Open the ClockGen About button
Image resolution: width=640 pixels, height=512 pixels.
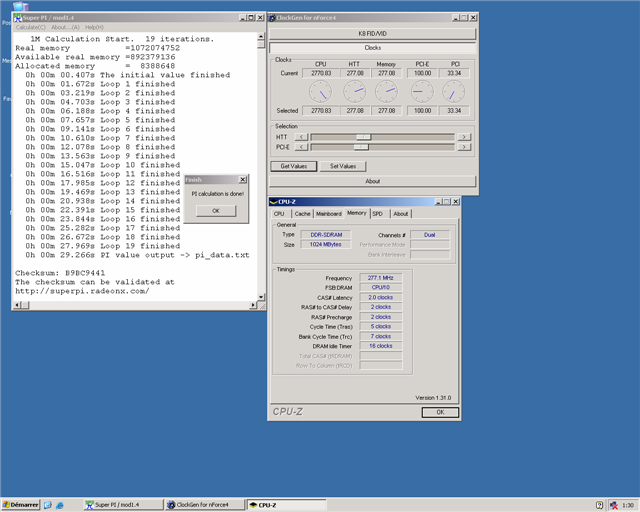[x=371, y=181]
